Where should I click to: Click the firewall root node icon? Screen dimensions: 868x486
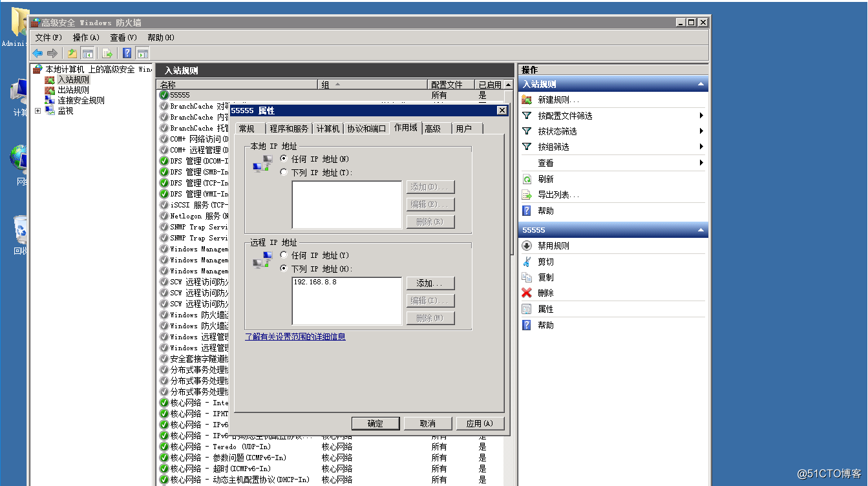38,69
